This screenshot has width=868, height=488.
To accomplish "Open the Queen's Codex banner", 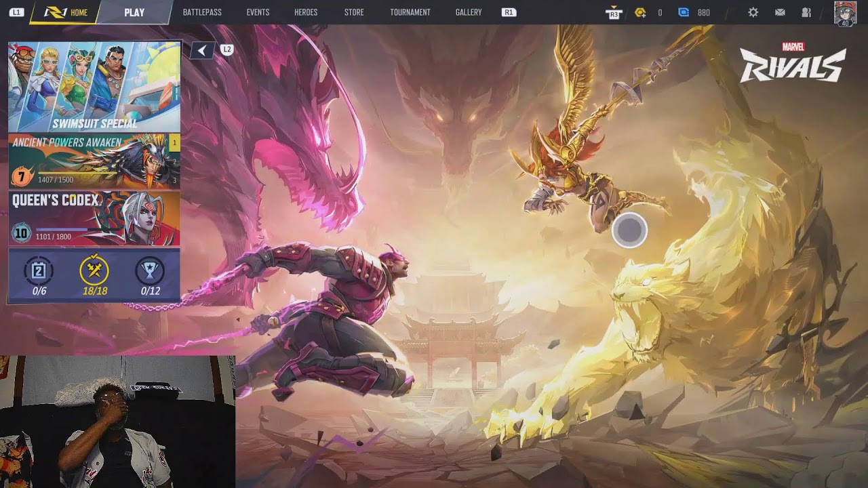I will tap(94, 218).
